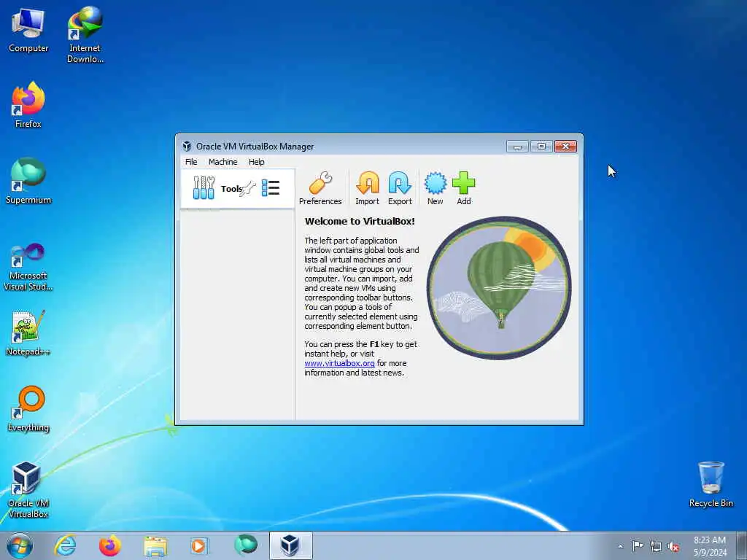This screenshot has height=560, width=747.
Task: Select the Recycle Bin desktop icon
Action: (711, 485)
